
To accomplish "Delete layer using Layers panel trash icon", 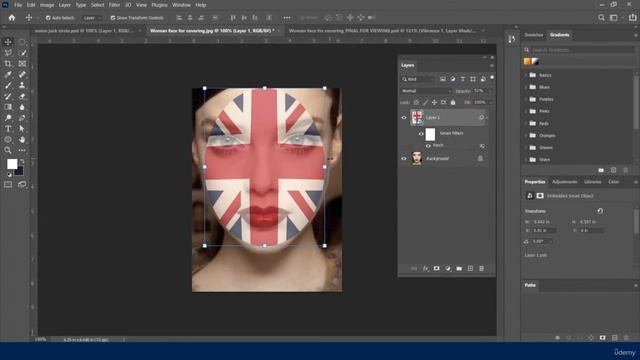I will click(482, 269).
